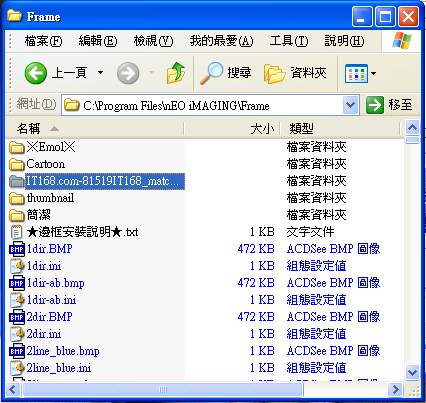Screen dimensions: 426x403
Task: Open the Forward button history dropdown
Action: [152, 73]
